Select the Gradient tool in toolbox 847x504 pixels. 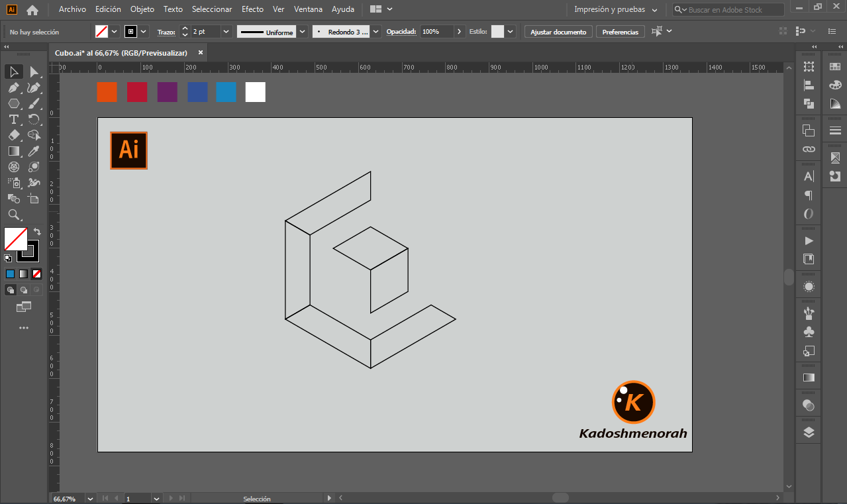(x=14, y=151)
